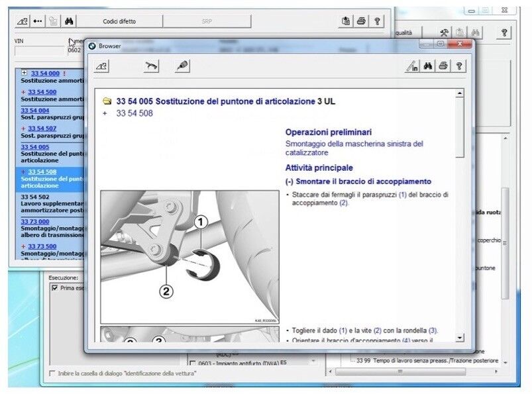Click the removal diagram image with numbered callouts
This screenshot has width=532, height=394.
point(189,257)
